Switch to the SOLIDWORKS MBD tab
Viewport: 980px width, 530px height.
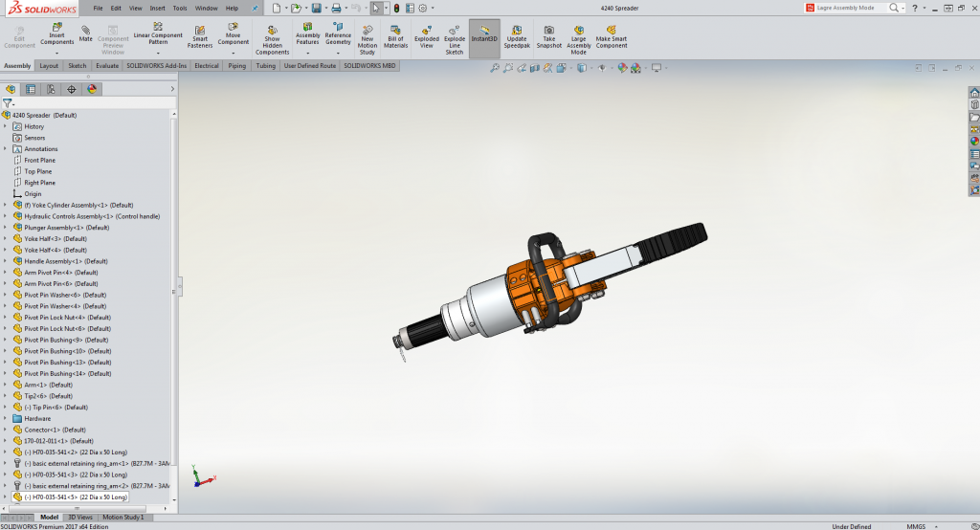(369, 66)
